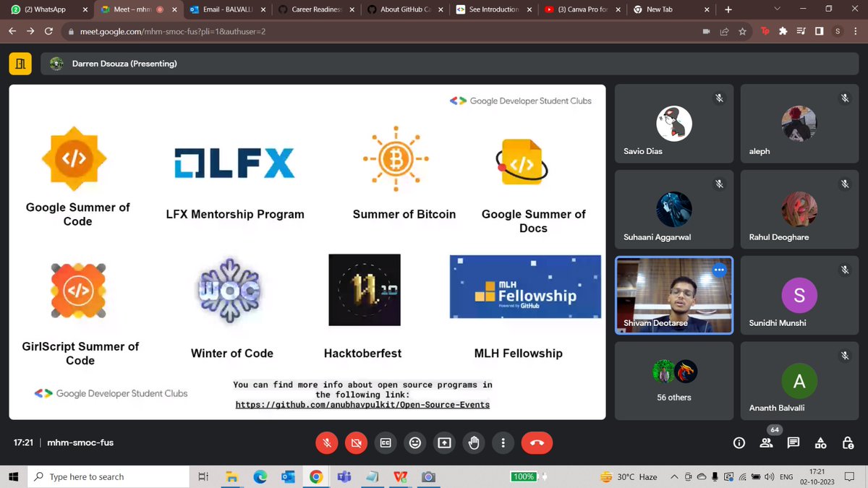This screenshot has width=868, height=488.
Task: Click the Shivam Deotarse video tile
Action: 674,296
